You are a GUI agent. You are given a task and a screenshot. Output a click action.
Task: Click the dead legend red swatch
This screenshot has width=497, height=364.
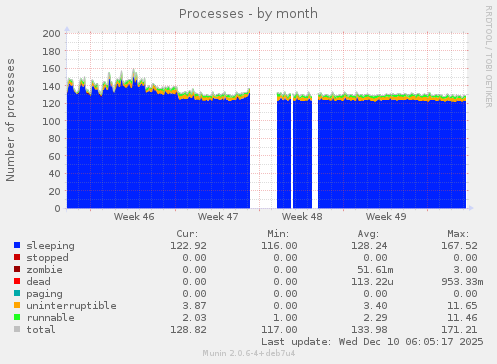17,281
